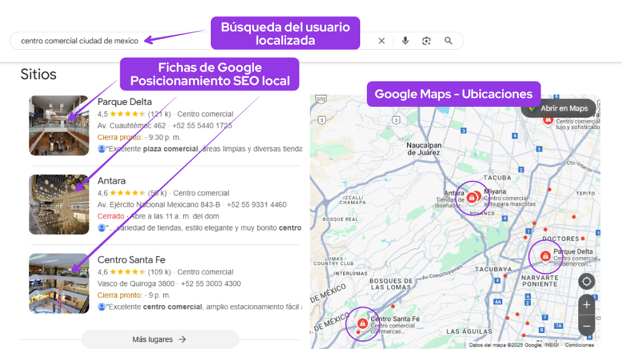Open the Antara listing title
The image size is (622, 364).
(x=112, y=181)
